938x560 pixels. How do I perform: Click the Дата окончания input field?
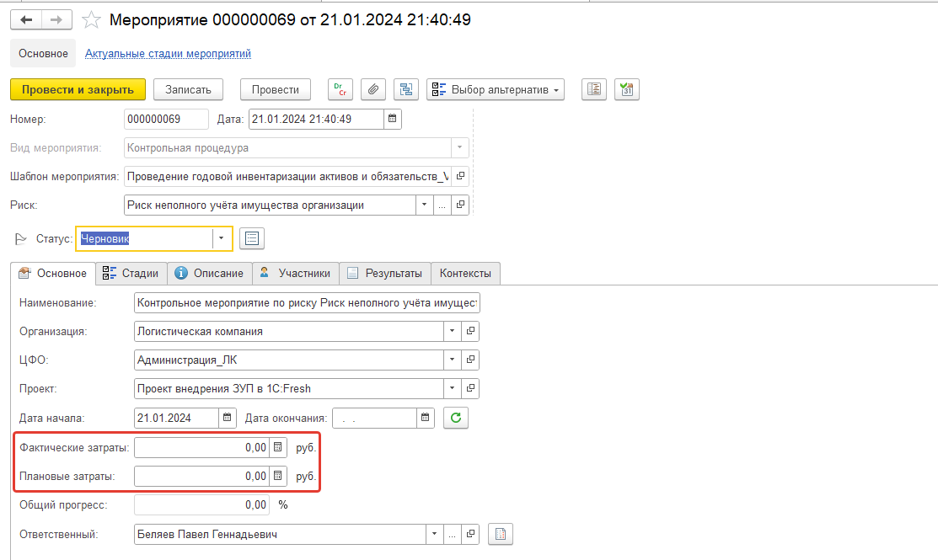pos(374,418)
